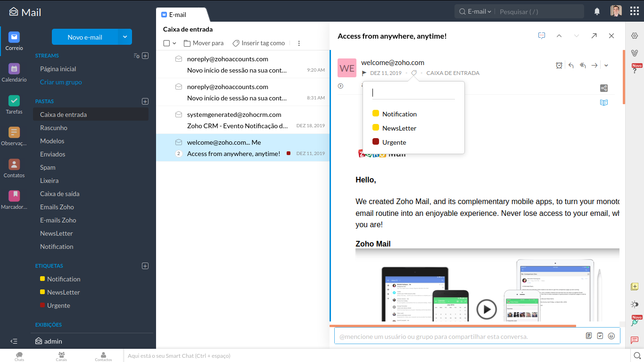The image size is (644, 362).
Task: Click red Urgente tag color in sidebar
Action: (x=42, y=305)
